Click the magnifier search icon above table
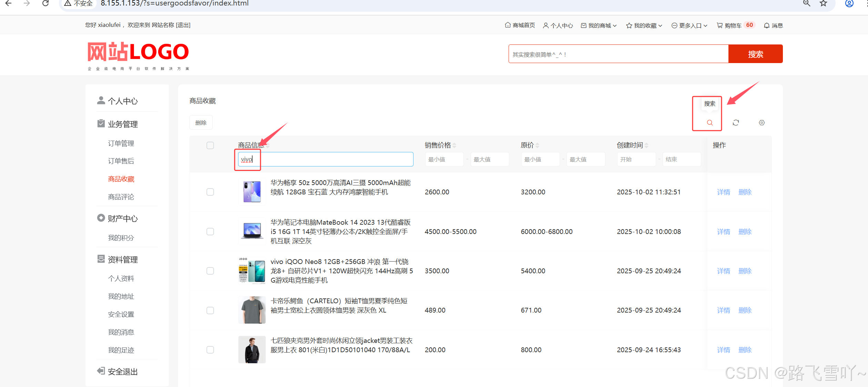The width and height of the screenshot is (868, 387). click(709, 123)
